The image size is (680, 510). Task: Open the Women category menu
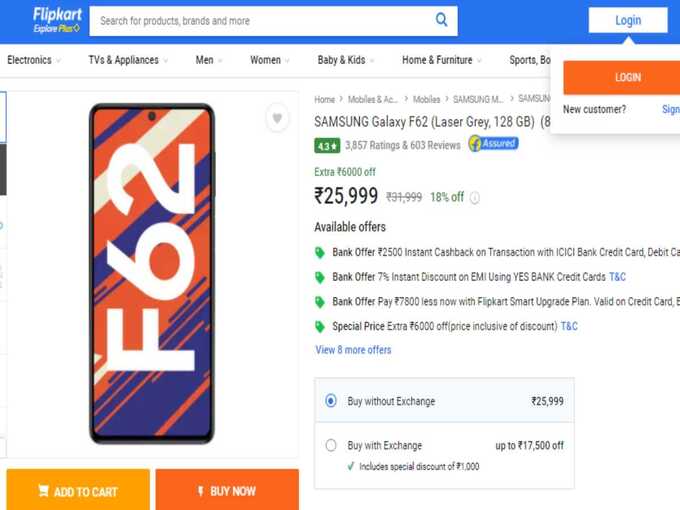[x=269, y=60]
